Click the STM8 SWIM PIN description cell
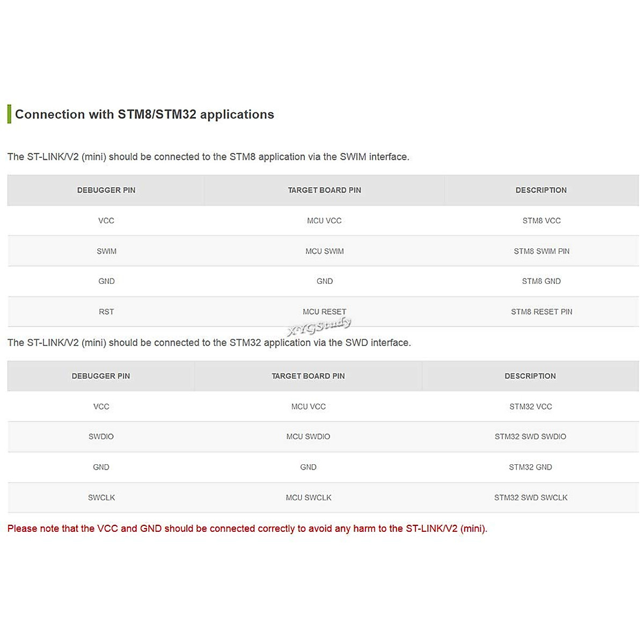 (541, 251)
